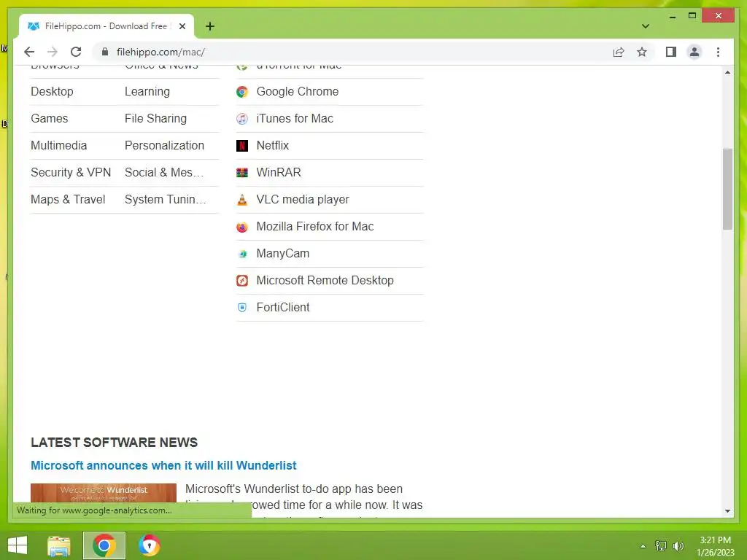Screen dimensions: 747x560
Task: Open the Multimedia category
Action: coord(58,145)
